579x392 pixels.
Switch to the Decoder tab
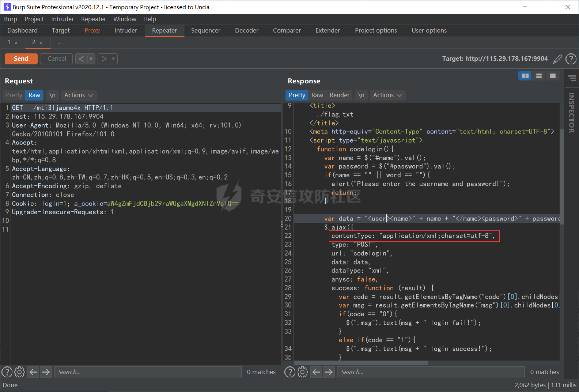(x=247, y=30)
